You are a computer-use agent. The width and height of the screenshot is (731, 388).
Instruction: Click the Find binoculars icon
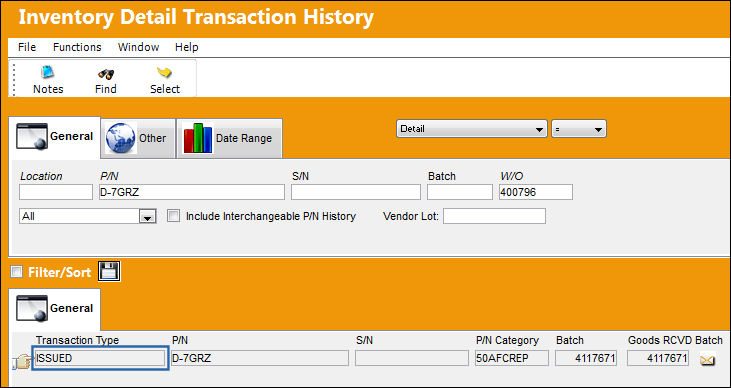pos(106,74)
